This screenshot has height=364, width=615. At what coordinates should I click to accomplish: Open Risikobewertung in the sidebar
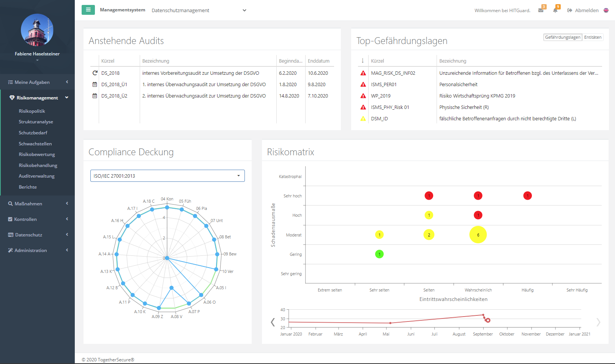[37, 154]
